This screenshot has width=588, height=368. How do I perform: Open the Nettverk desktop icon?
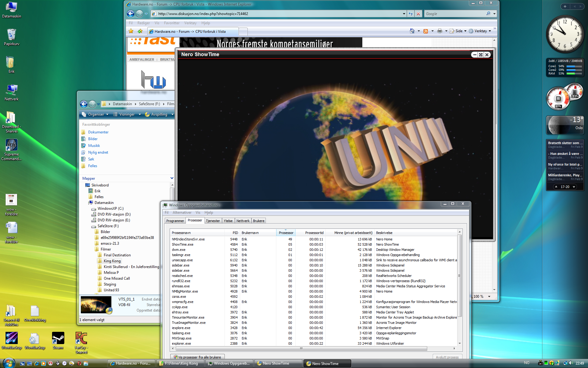(x=12, y=92)
